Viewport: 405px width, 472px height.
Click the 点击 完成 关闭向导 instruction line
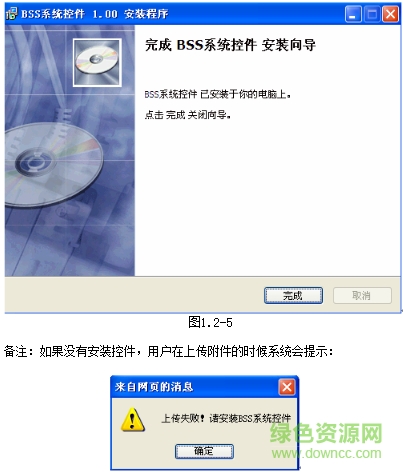[188, 115]
